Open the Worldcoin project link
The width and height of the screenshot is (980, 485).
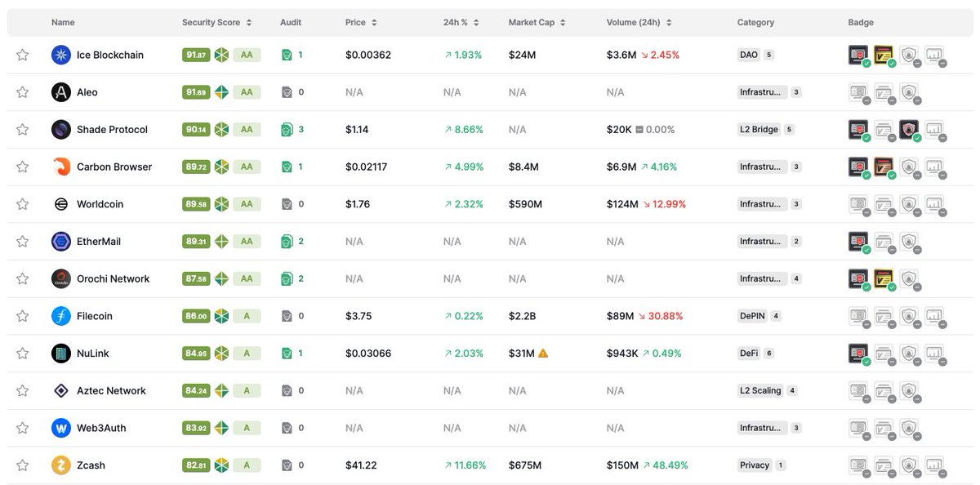click(x=100, y=204)
